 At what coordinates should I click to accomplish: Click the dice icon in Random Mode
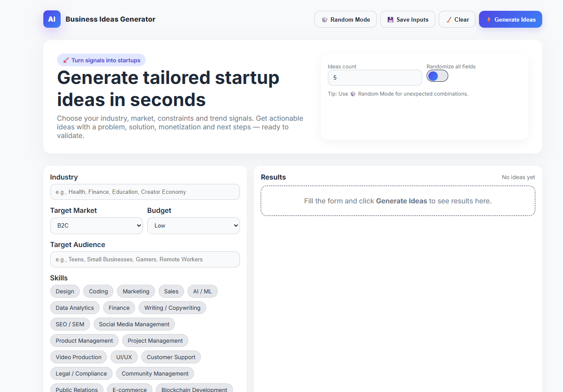click(x=324, y=19)
